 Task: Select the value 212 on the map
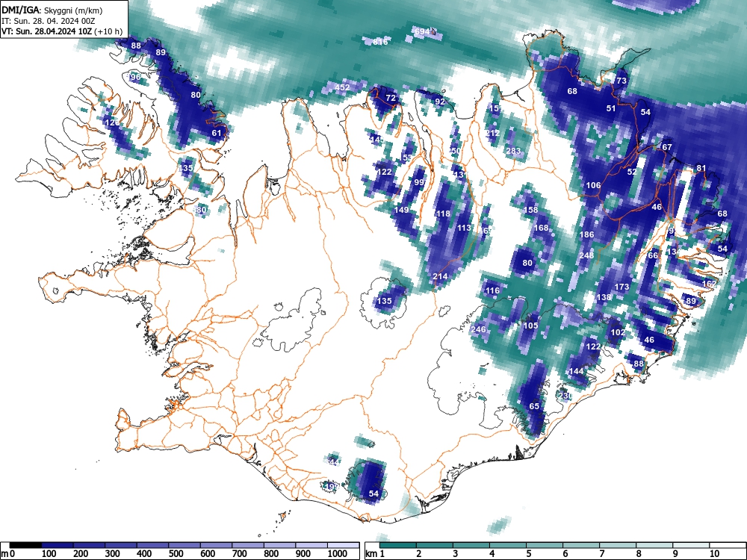[492, 133]
